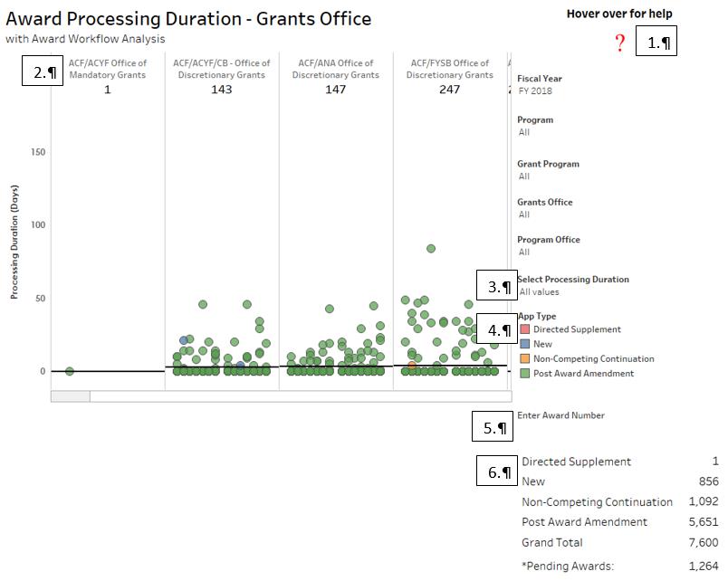The width and height of the screenshot is (728, 581).
Task: Choose the ACF/FYSB Office of Discretionary Grants header
Action: (449, 69)
